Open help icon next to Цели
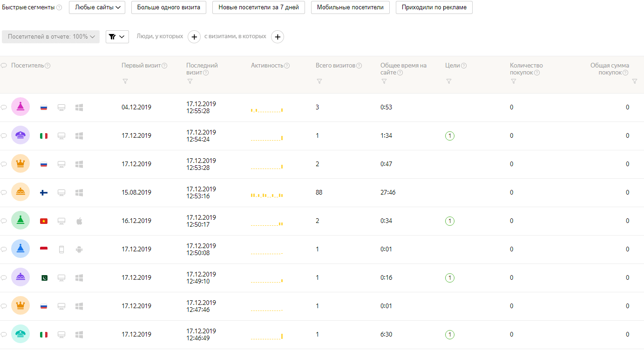The image size is (644, 351). (x=464, y=66)
